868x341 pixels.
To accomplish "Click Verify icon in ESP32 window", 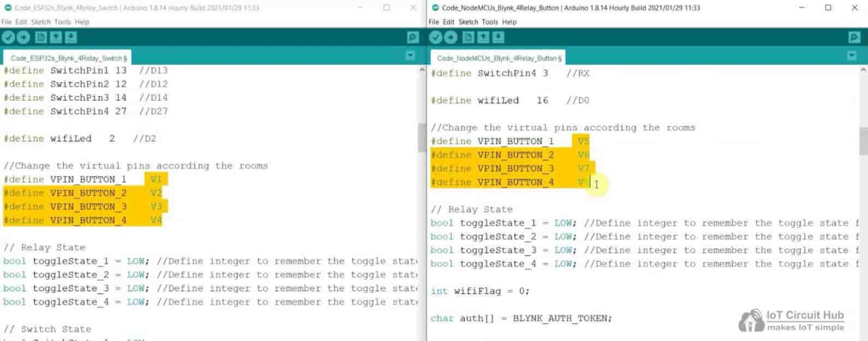I will point(8,37).
